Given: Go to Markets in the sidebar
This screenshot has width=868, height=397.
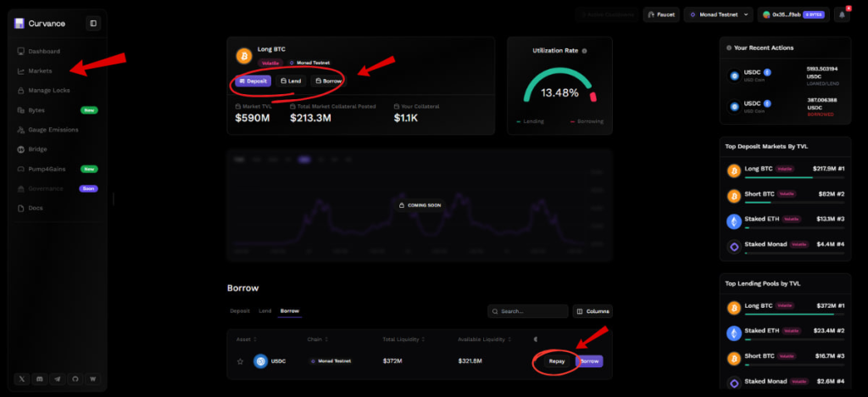Looking at the screenshot, I should tap(40, 71).
